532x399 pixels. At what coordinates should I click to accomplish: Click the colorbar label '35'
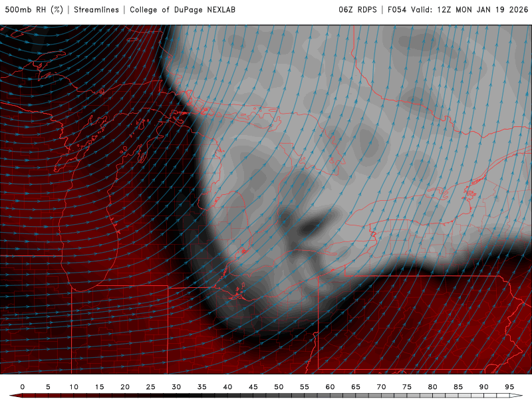(202, 387)
